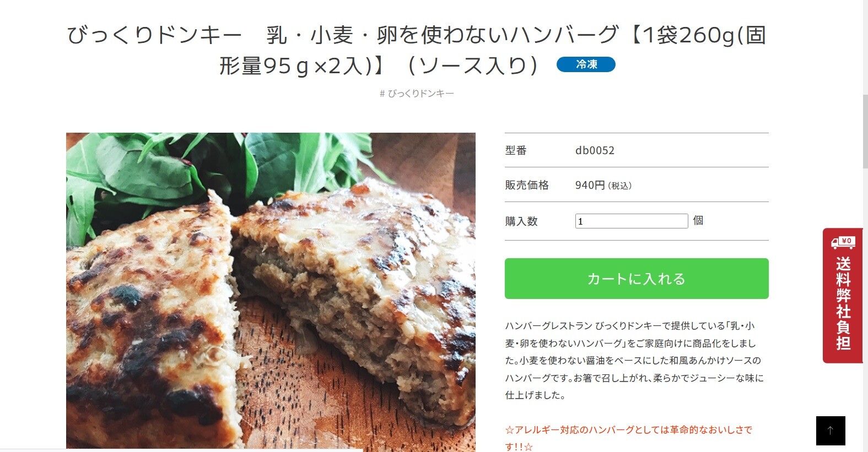Click the delivery truck icon on banner
Image resolution: width=868 pixels, height=452 pixels.
(843, 242)
